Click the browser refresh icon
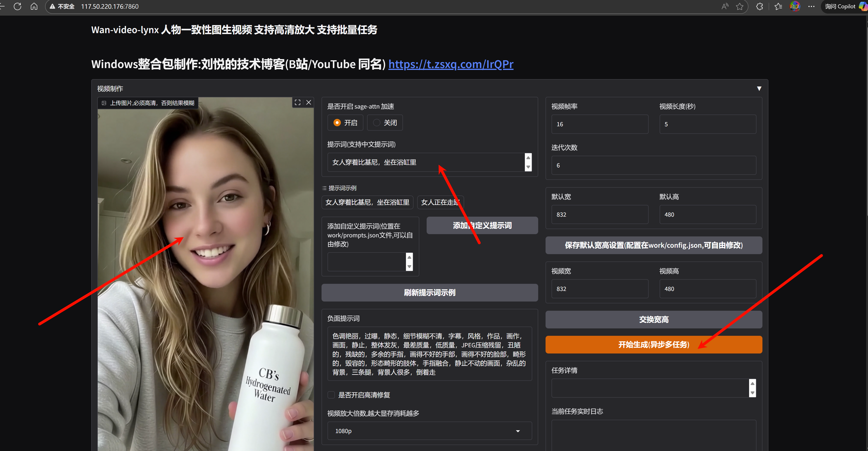 (x=17, y=6)
